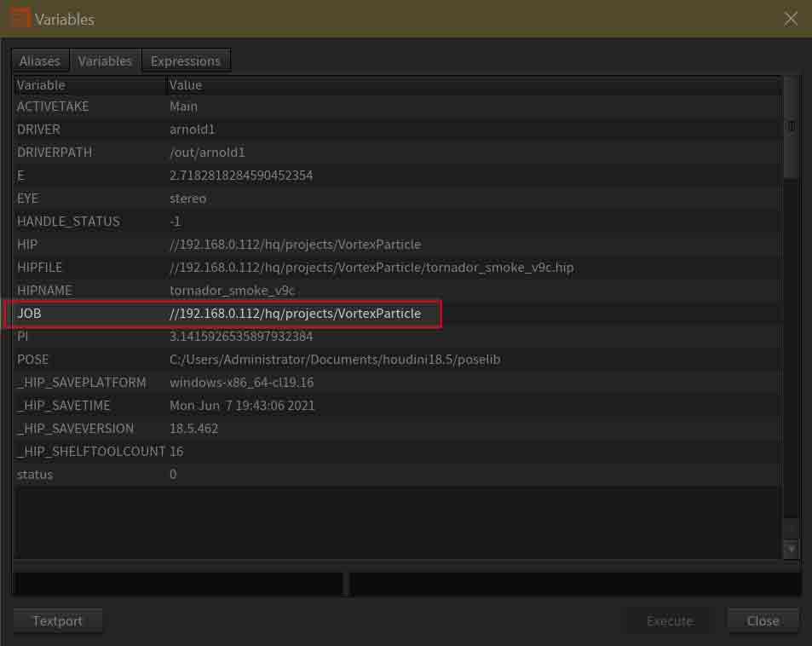Switch to the Aliases tab

point(40,61)
